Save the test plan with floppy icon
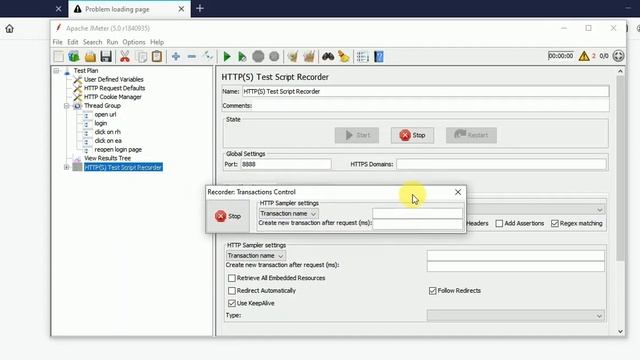Viewport: 640px width, 360px height. tap(106, 56)
